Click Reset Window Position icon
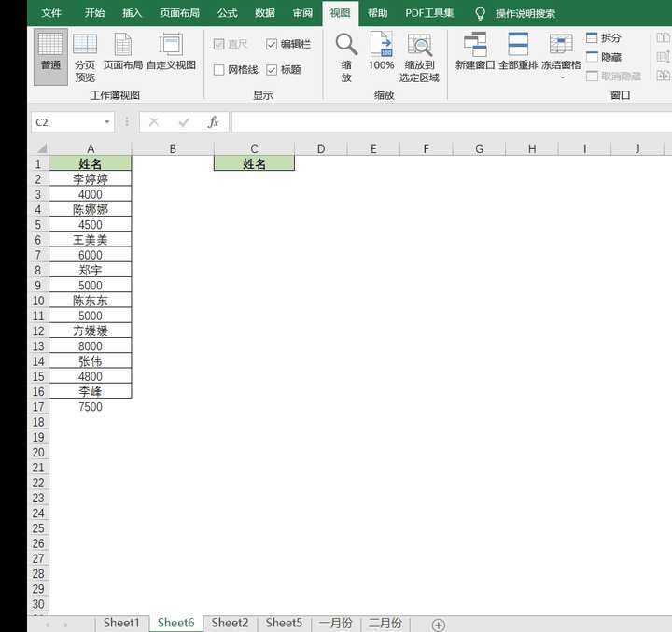672x632 pixels. [663, 76]
